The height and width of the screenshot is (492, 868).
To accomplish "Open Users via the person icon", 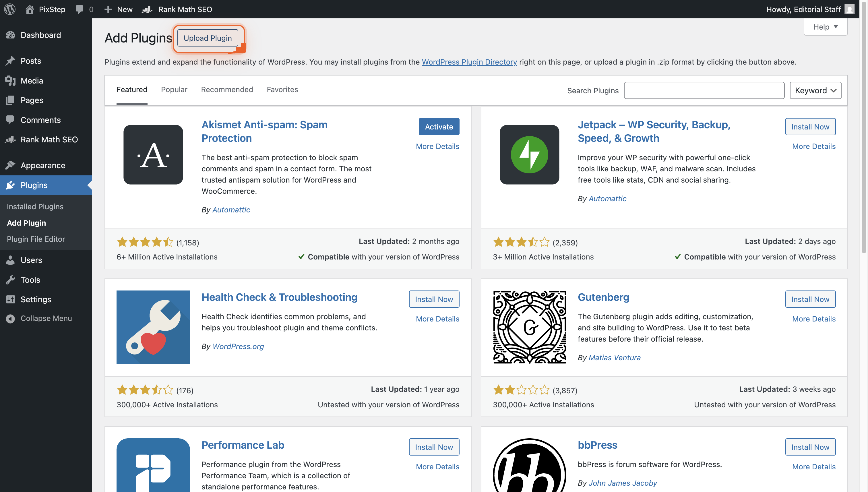I will pos(10,260).
